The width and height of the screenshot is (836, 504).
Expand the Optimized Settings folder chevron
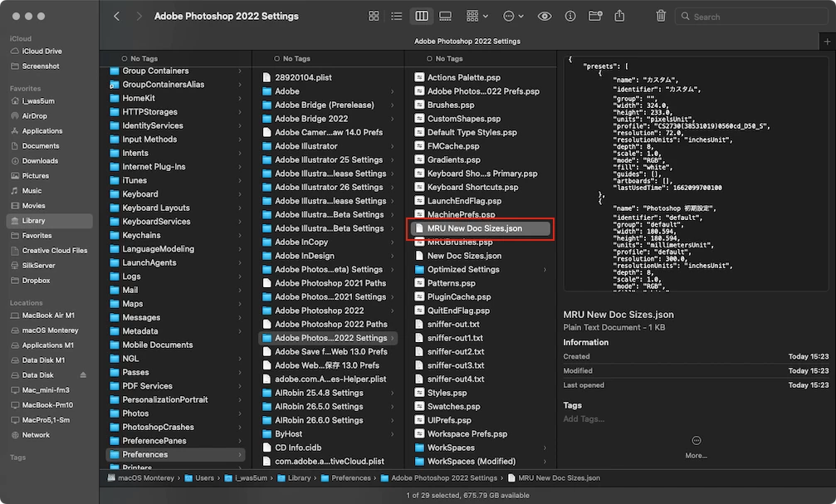tap(545, 269)
